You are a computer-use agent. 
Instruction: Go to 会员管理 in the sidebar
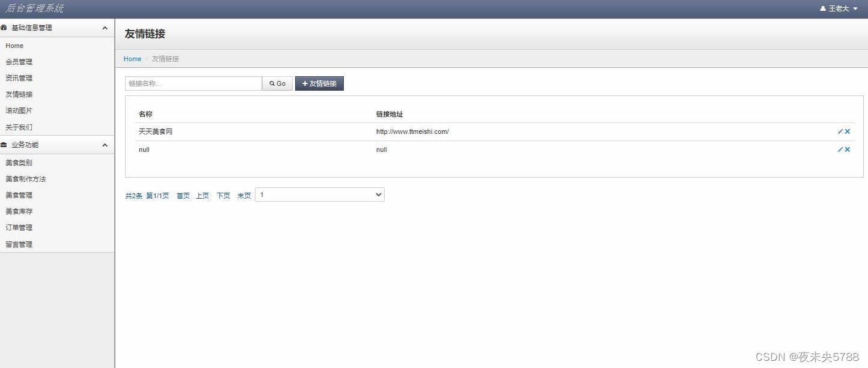(19, 62)
